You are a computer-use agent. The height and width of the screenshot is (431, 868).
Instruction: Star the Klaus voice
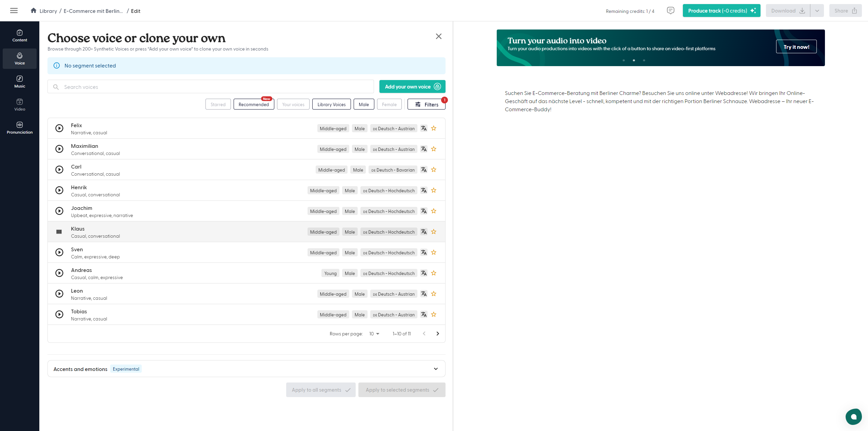(434, 232)
